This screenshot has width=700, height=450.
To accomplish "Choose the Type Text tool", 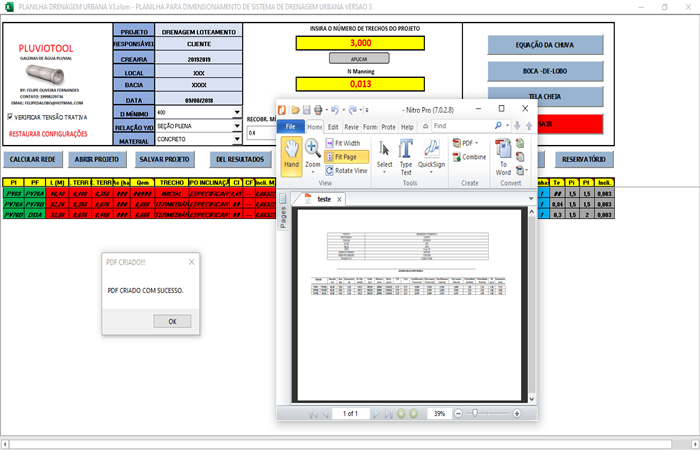I will point(406,153).
